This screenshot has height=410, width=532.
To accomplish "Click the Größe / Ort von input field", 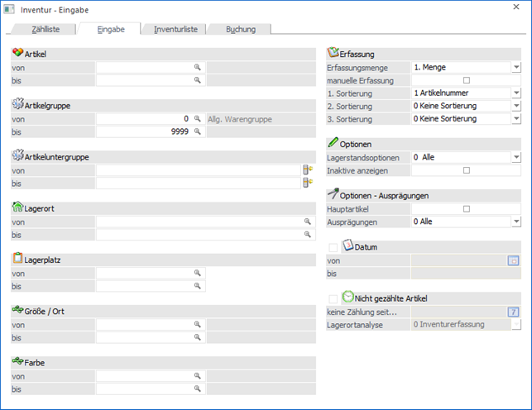I will tap(145, 325).
